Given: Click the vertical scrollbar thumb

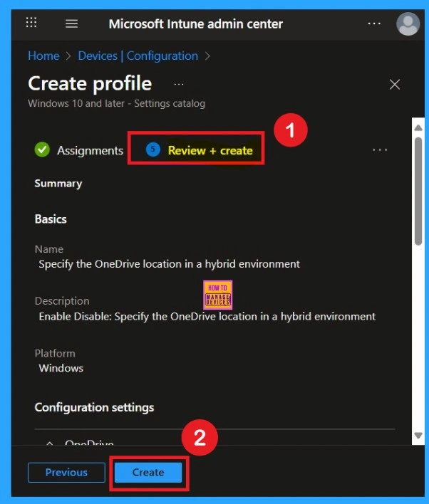Looking at the screenshot, I should coord(418,191).
